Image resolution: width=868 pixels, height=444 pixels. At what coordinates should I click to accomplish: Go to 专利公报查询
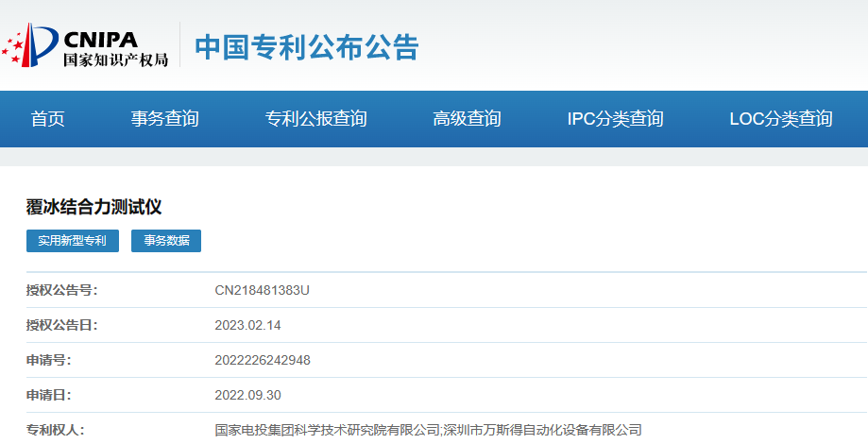pos(315,118)
